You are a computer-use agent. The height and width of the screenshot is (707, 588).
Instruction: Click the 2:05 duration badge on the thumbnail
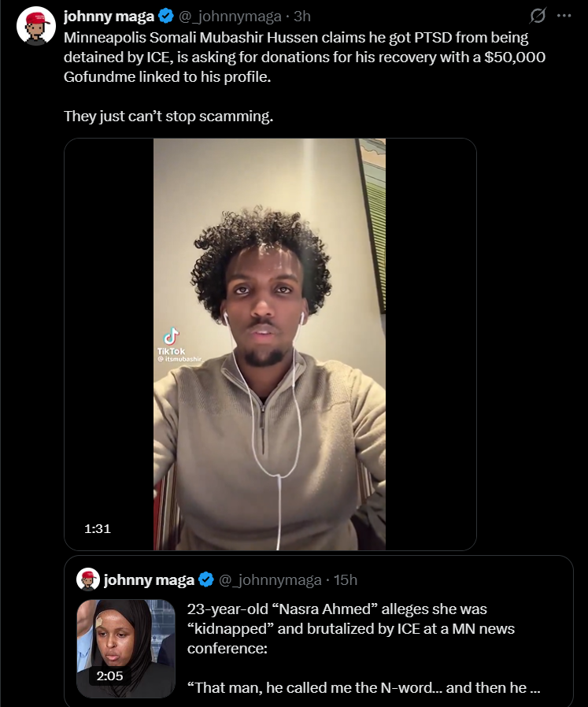[109, 676]
